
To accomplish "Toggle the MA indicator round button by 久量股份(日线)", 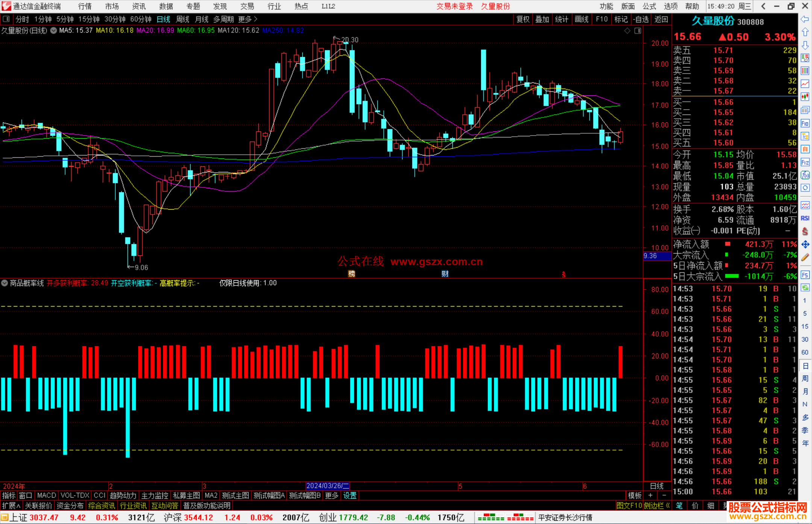I will 53,30.
